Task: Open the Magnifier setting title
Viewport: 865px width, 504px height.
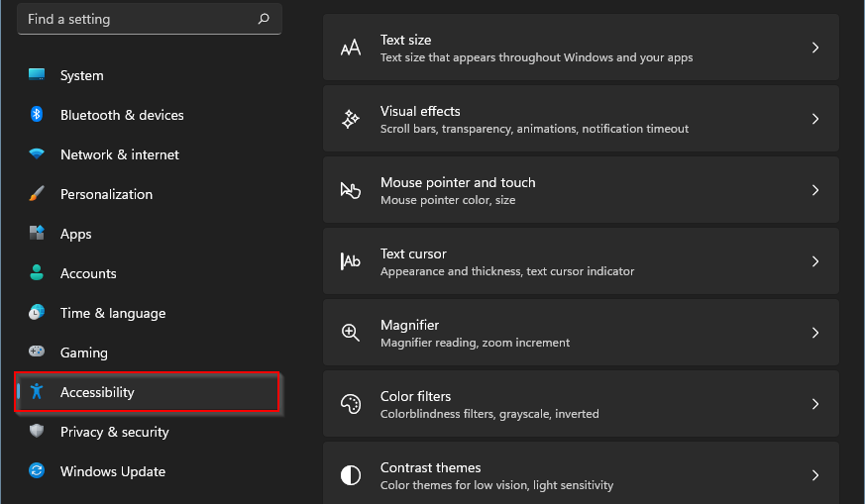Action: point(409,326)
